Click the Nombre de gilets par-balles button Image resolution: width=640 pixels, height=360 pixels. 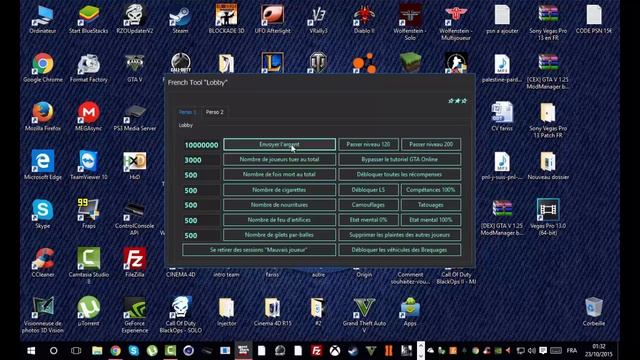coord(280,235)
